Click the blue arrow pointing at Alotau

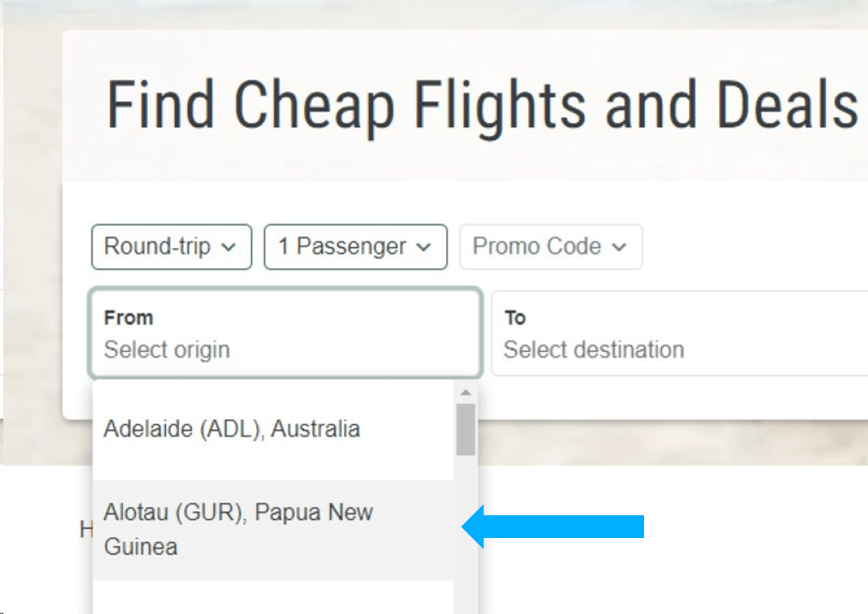pos(553,527)
